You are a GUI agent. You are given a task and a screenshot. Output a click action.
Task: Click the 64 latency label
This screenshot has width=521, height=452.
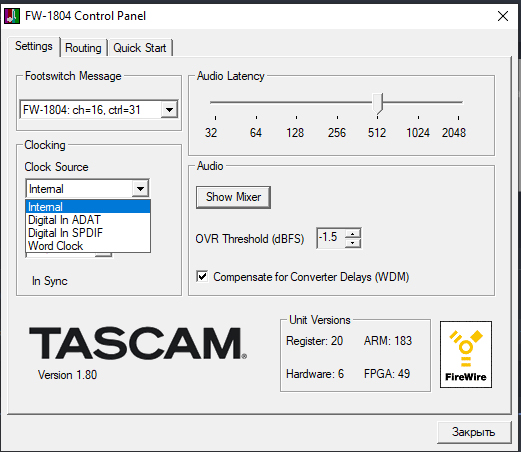pos(256,133)
